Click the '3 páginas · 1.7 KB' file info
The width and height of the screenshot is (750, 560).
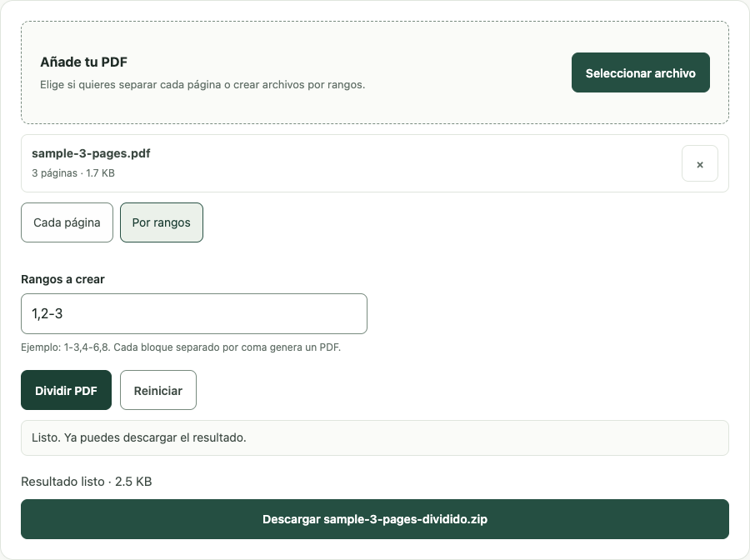tap(73, 173)
